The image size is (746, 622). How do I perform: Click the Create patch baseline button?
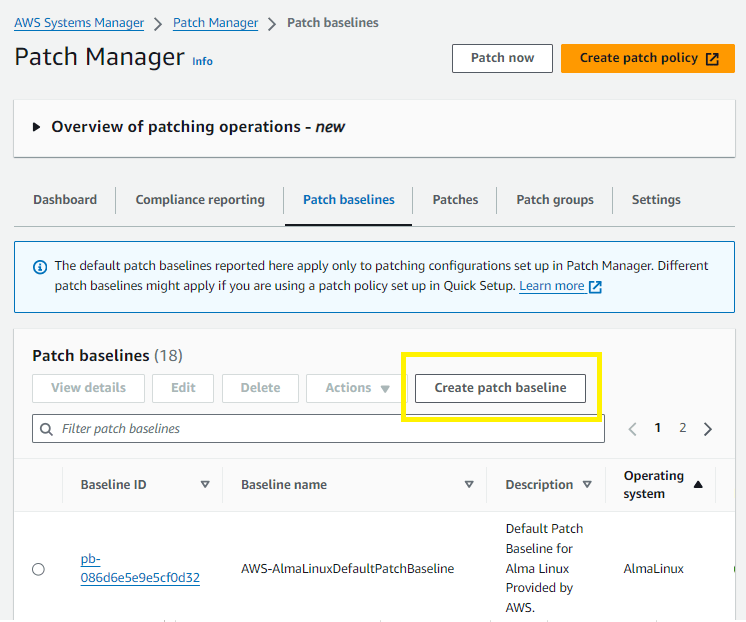(500, 388)
